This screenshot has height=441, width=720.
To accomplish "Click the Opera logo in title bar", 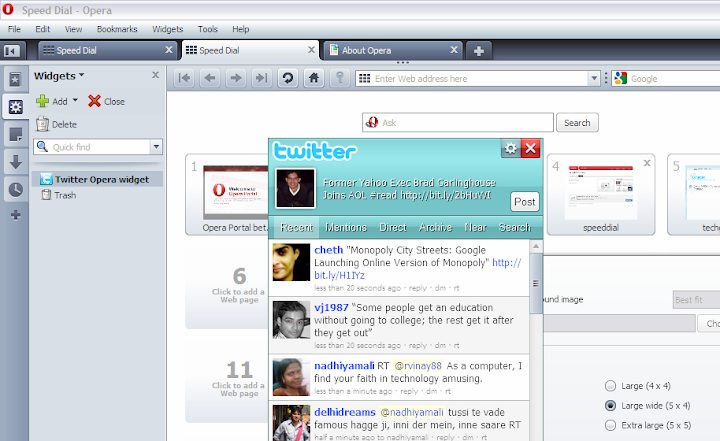I will click(x=8, y=10).
